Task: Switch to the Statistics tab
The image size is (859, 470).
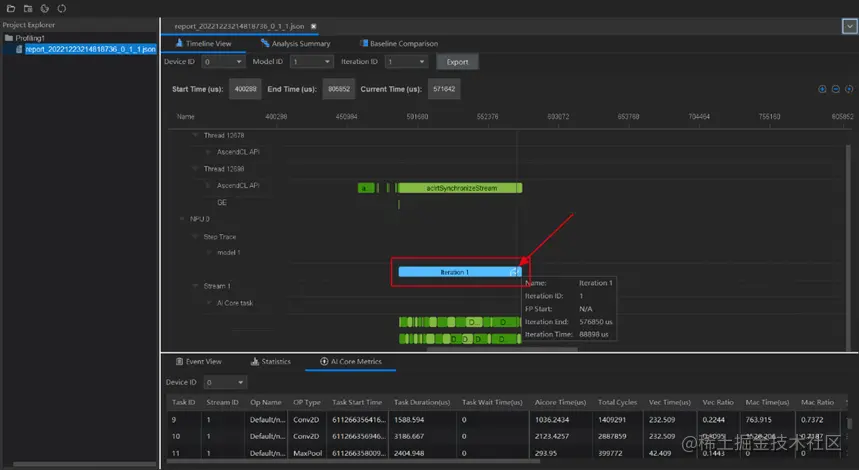Action: pyautogui.click(x=271, y=362)
